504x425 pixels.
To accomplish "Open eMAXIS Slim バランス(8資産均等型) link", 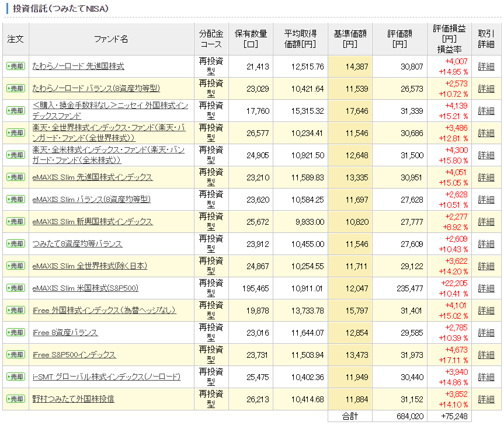I will point(92,199).
